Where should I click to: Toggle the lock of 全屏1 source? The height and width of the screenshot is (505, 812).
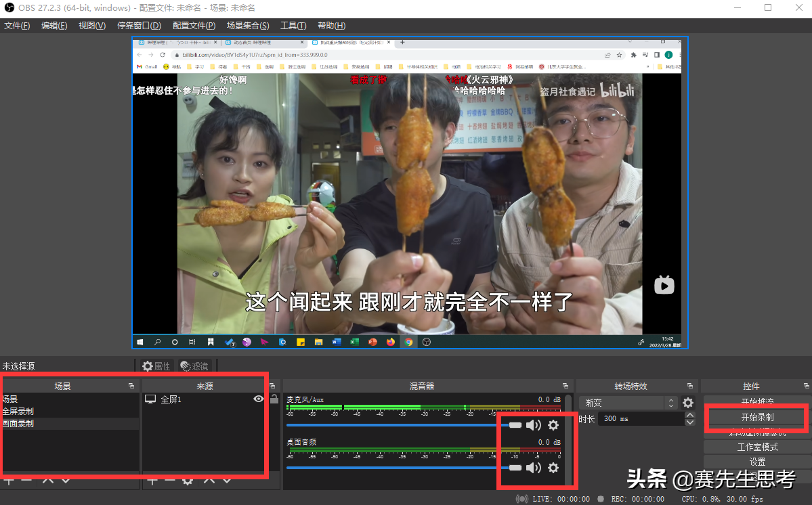(x=274, y=399)
